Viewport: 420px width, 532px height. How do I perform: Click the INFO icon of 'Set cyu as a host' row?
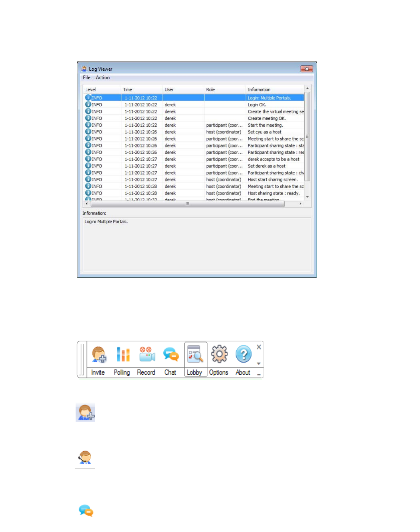(88, 131)
